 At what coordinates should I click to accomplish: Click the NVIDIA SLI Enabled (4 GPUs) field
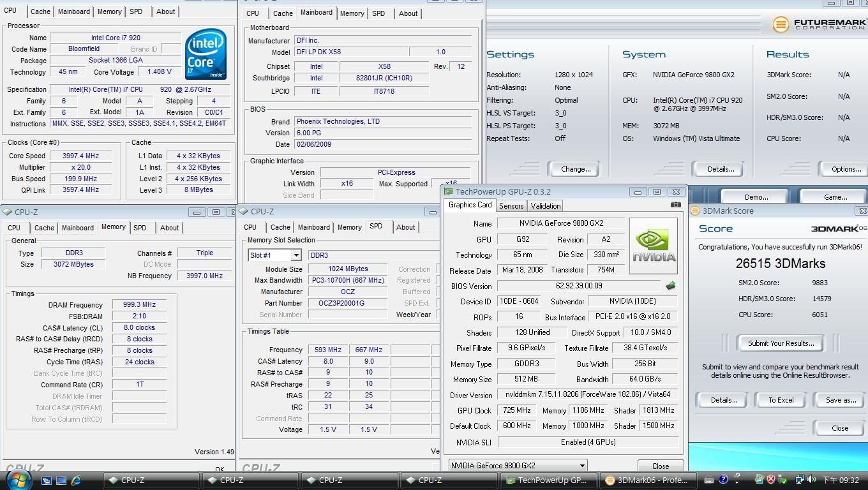588,442
